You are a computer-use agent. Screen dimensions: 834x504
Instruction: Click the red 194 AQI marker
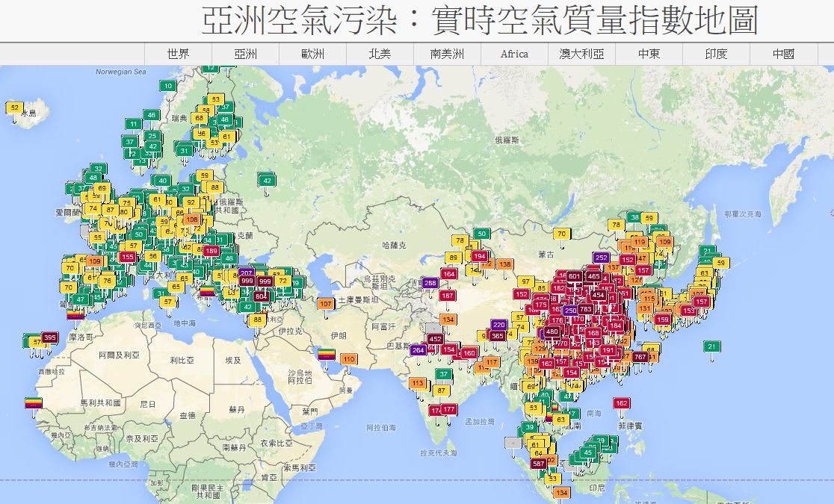[479, 256]
